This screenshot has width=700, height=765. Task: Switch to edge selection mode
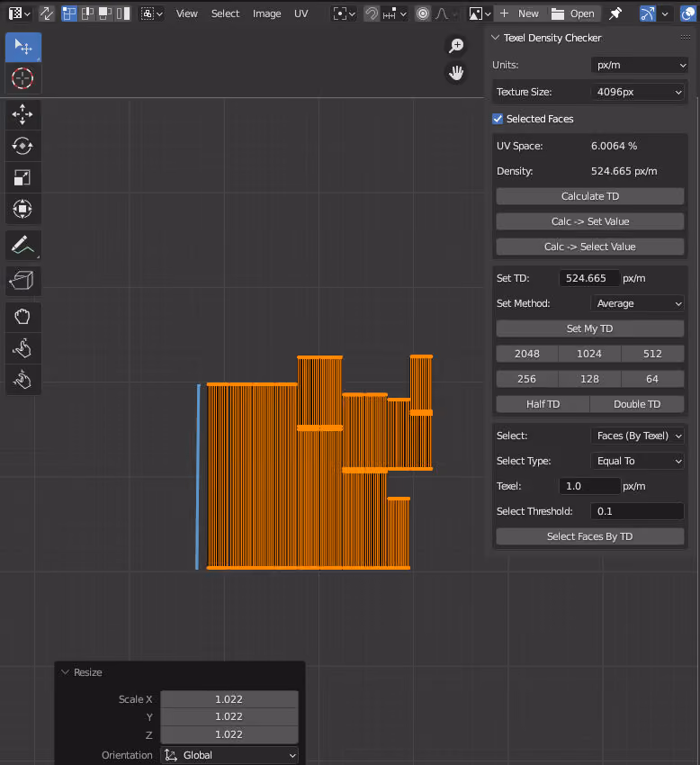click(x=87, y=13)
